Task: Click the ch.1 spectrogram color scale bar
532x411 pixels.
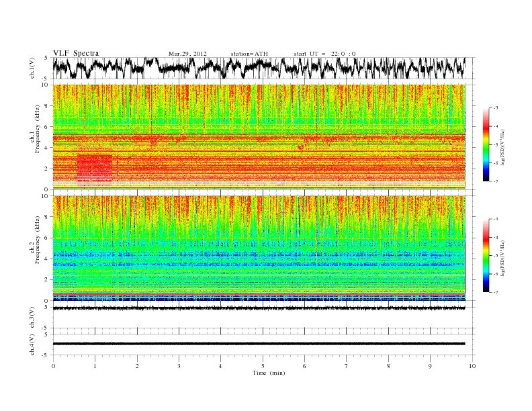Action: 486,144
